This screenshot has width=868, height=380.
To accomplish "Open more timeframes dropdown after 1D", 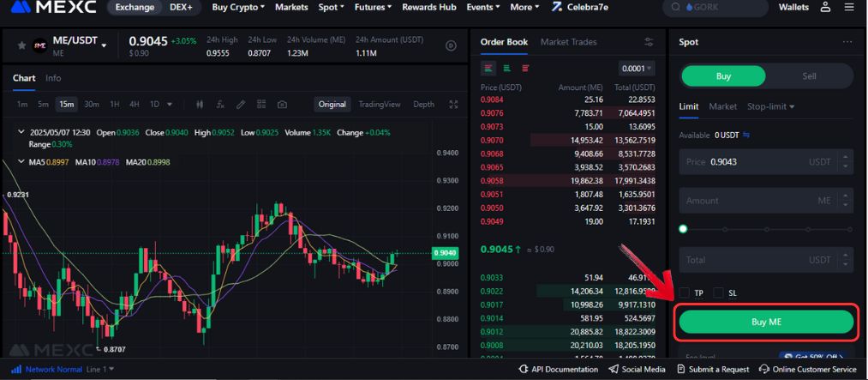I will (x=170, y=104).
